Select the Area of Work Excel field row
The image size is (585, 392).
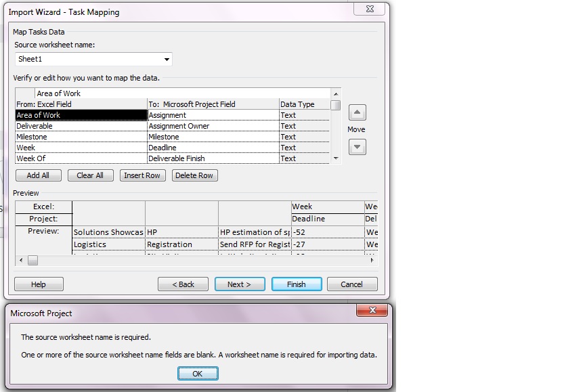pyautogui.click(x=81, y=115)
